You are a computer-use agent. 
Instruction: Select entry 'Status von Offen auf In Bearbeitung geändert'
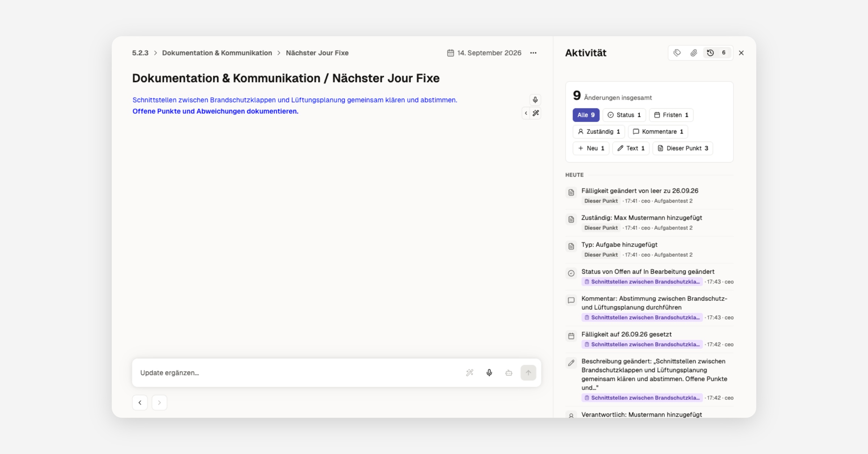[648, 272]
